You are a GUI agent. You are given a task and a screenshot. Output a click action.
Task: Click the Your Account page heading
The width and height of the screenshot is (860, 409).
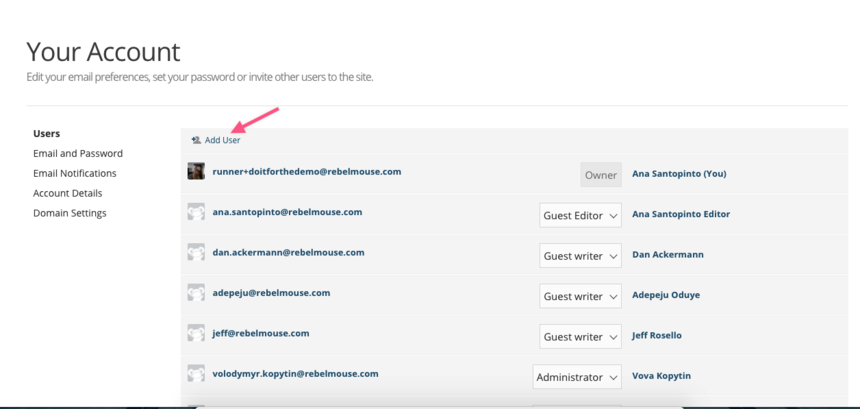click(x=103, y=52)
